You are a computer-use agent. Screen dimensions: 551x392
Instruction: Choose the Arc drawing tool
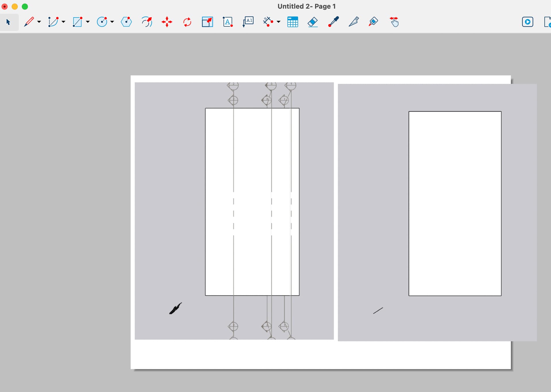coord(53,22)
